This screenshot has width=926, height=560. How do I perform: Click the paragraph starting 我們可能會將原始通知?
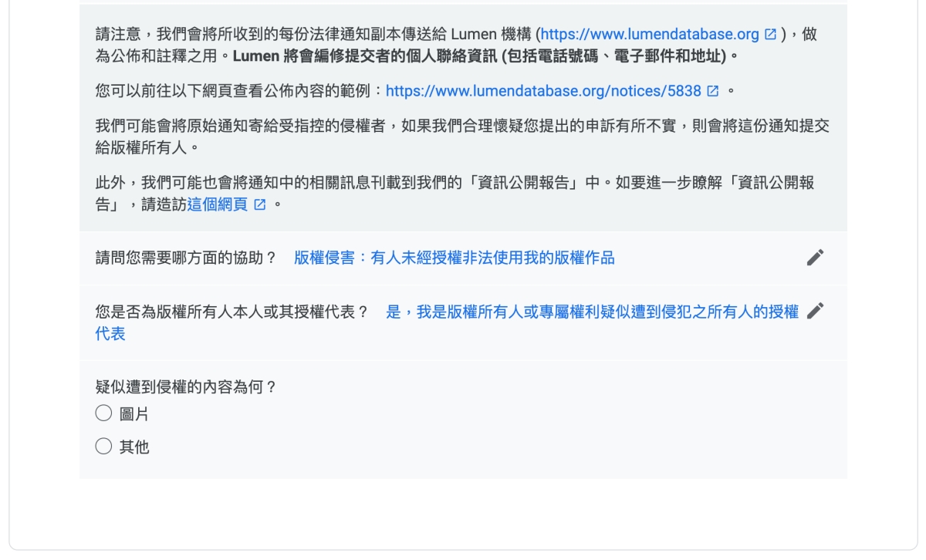pos(462,137)
